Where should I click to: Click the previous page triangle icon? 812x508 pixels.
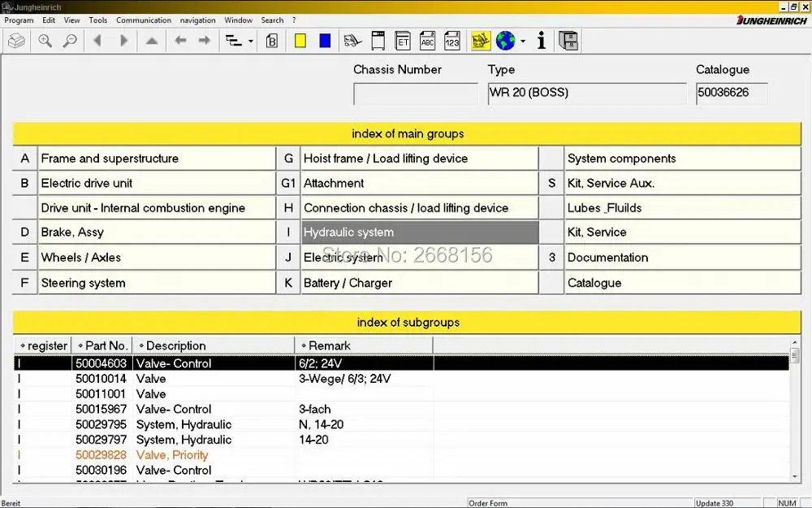coord(97,41)
